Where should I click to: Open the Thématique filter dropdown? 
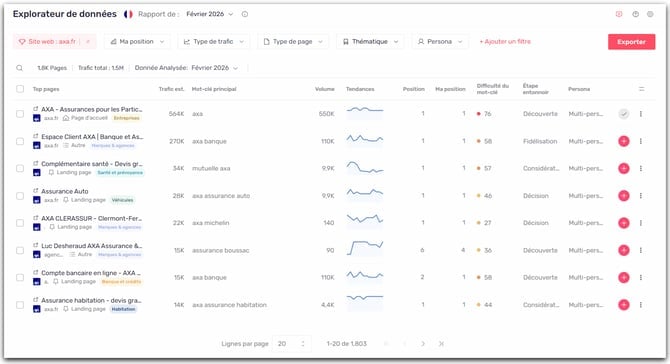coord(370,41)
